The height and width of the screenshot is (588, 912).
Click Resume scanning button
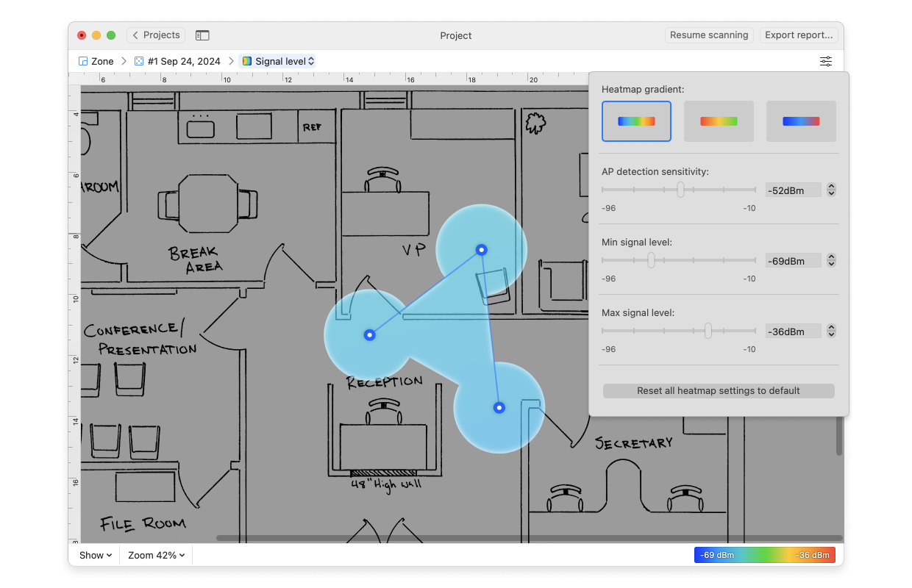709,35
